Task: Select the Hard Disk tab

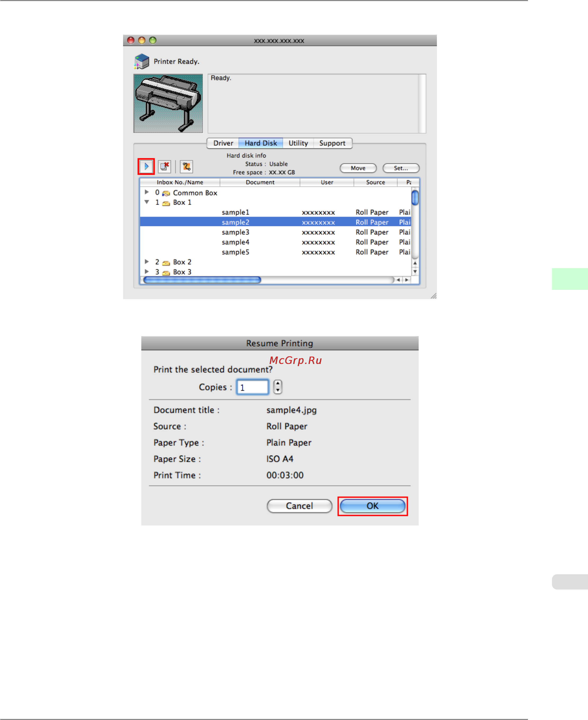Action: tap(261, 143)
